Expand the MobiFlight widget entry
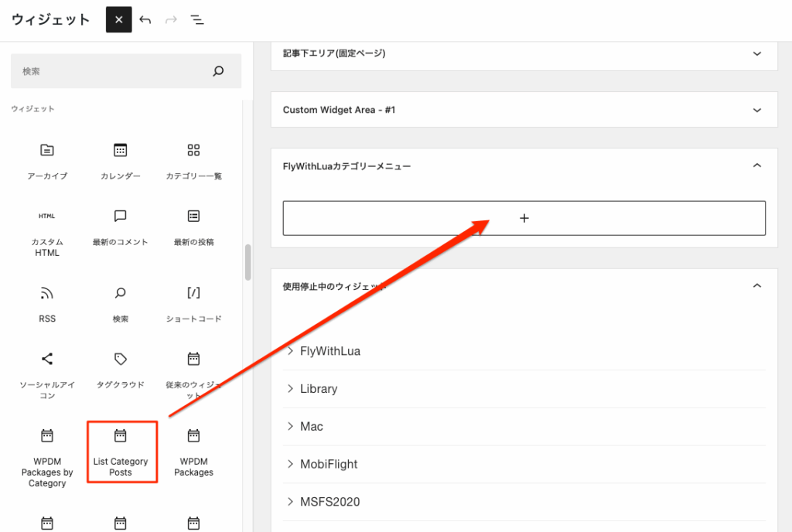Screen dimensions: 792x532 click(x=291, y=464)
